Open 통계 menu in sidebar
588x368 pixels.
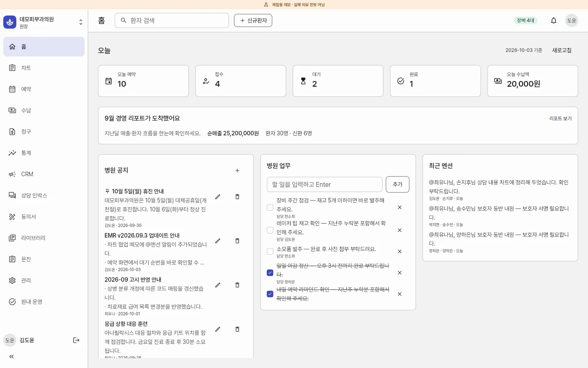point(44,153)
